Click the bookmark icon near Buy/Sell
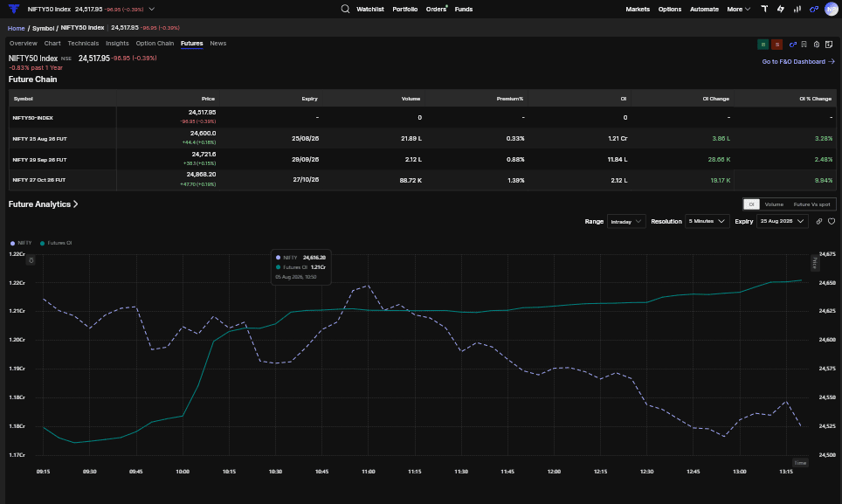Viewport: 842px width, 504px height. 804,45
